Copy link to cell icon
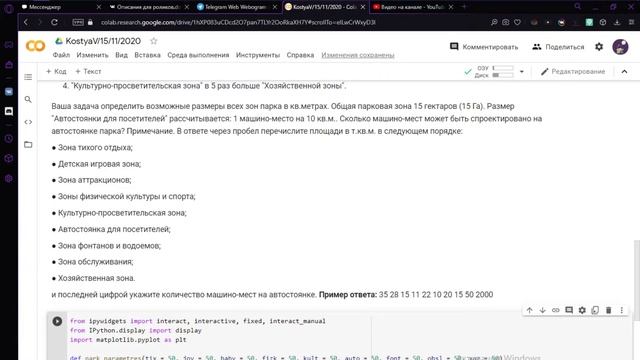The image size is (640, 360). pos(556,310)
